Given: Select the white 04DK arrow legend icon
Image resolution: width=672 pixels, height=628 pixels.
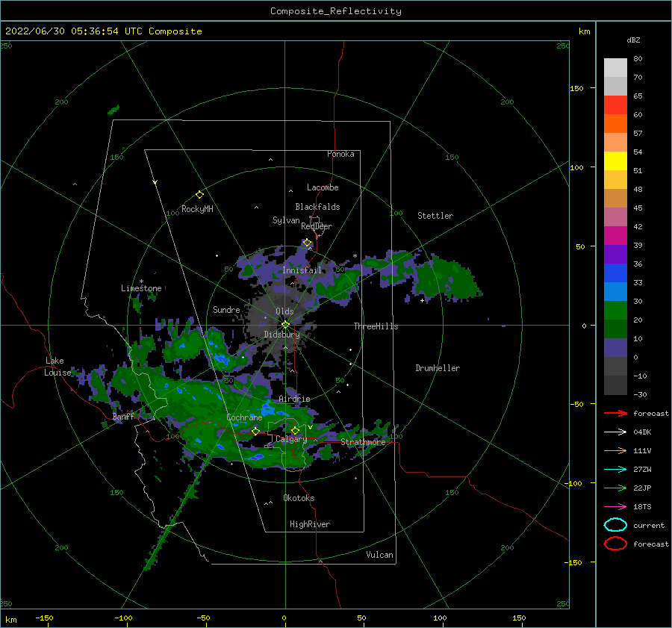Looking at the screenshot, I should coord(615,432).
